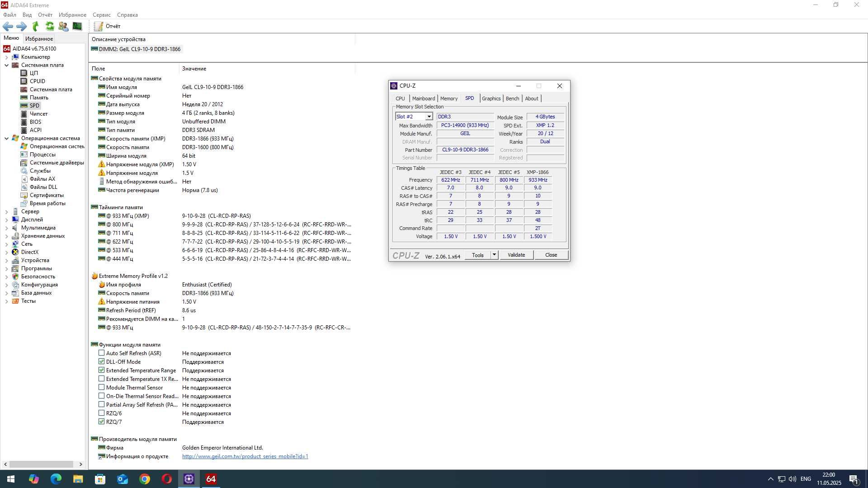Click the Validate button in CPU-Z
This screenshot has height=488, width=868.
(516, 255)
